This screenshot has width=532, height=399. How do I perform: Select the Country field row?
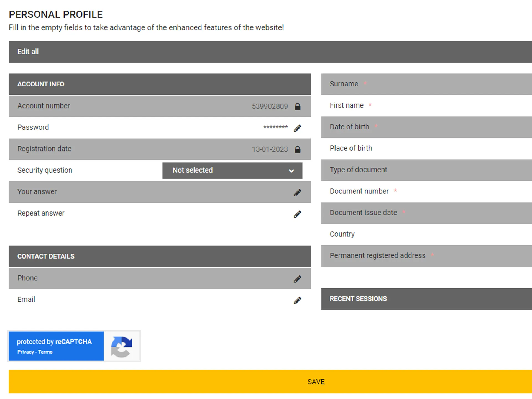click(427, 234)
